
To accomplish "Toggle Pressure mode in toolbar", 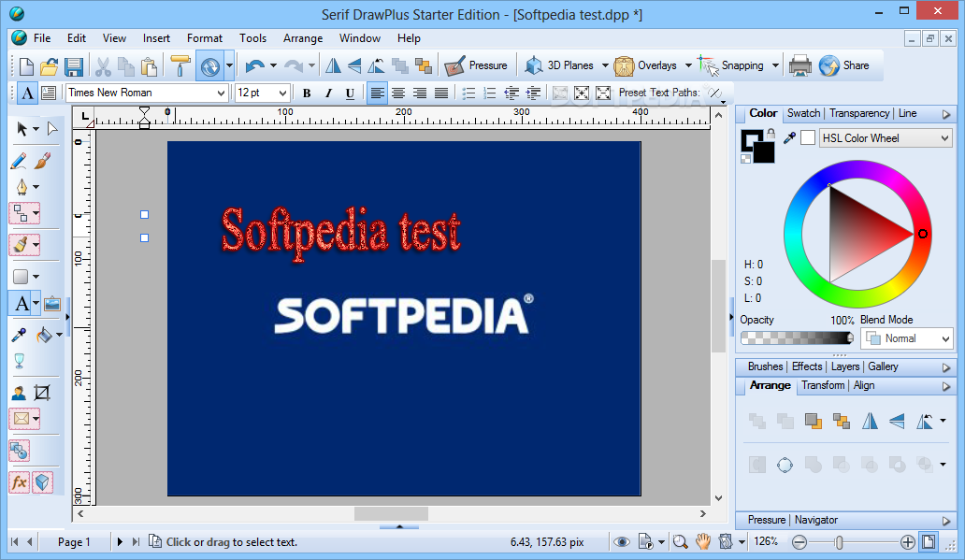I will (476, 65).
